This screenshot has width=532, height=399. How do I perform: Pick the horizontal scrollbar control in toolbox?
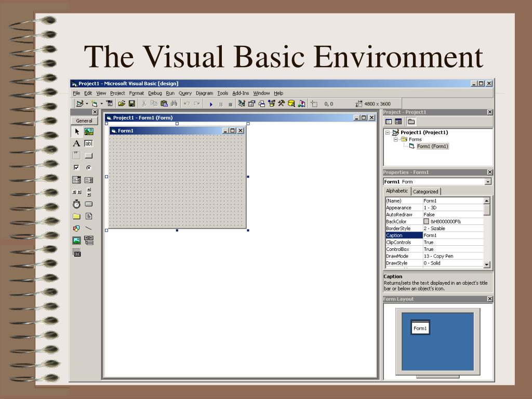(x=77, y=192)
